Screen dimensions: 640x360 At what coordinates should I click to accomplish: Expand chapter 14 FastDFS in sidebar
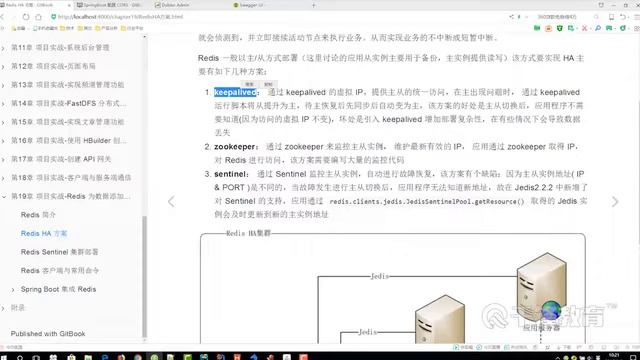point(3,104)
